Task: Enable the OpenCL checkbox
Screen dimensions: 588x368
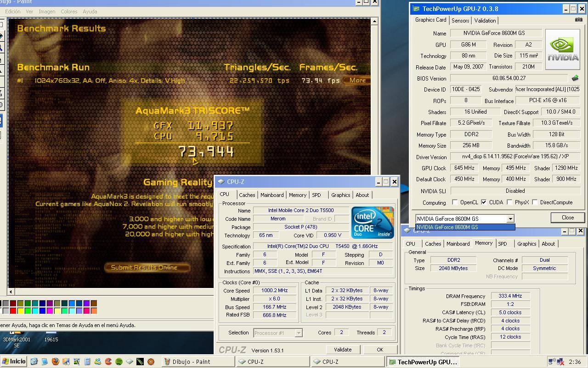Action: pyautogui.click(x=455, y=202)
